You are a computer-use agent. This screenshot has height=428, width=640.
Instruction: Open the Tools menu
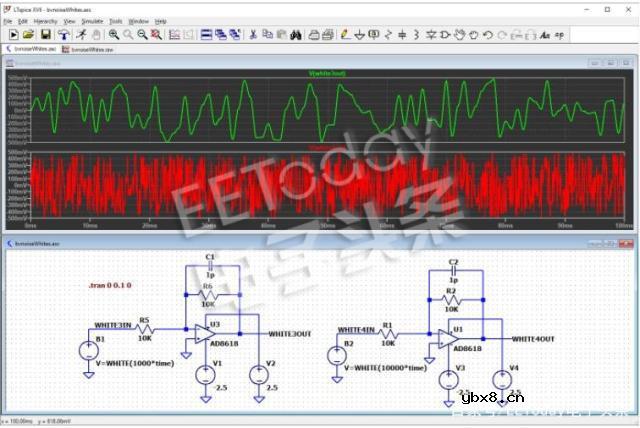[x=116, y=20]
